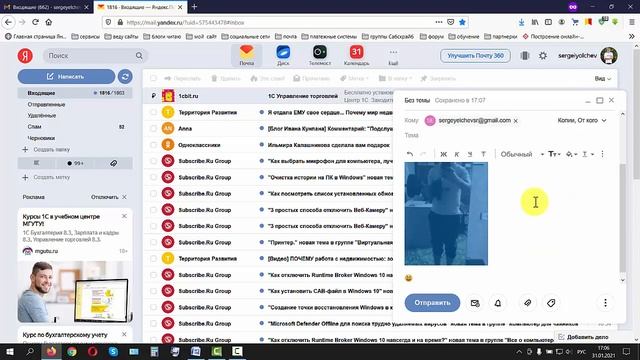This screenshot has height=360, width=640.
Task: Remove recipient sergeyelchevsr@gmail.com
Action: point(516,121)
